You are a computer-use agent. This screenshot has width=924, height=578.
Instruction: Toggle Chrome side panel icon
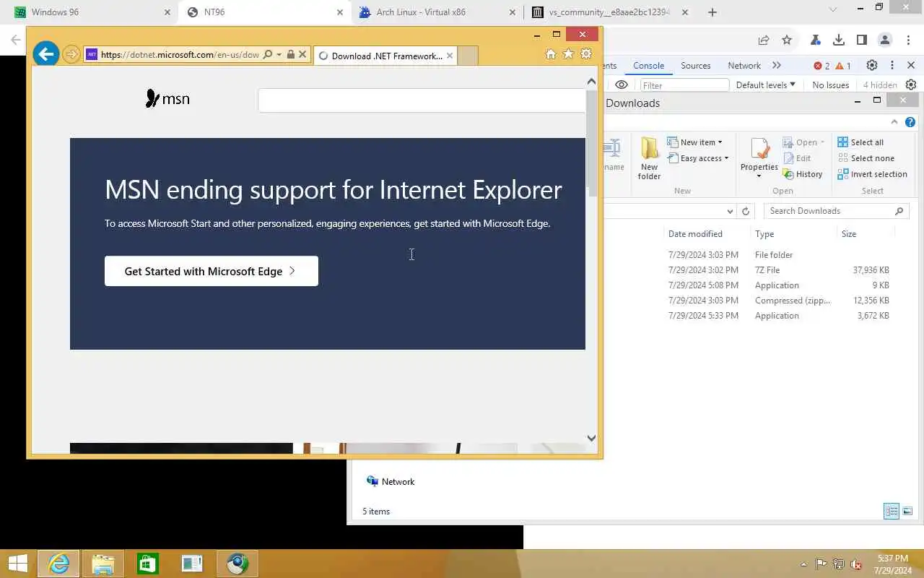point(861,40)
